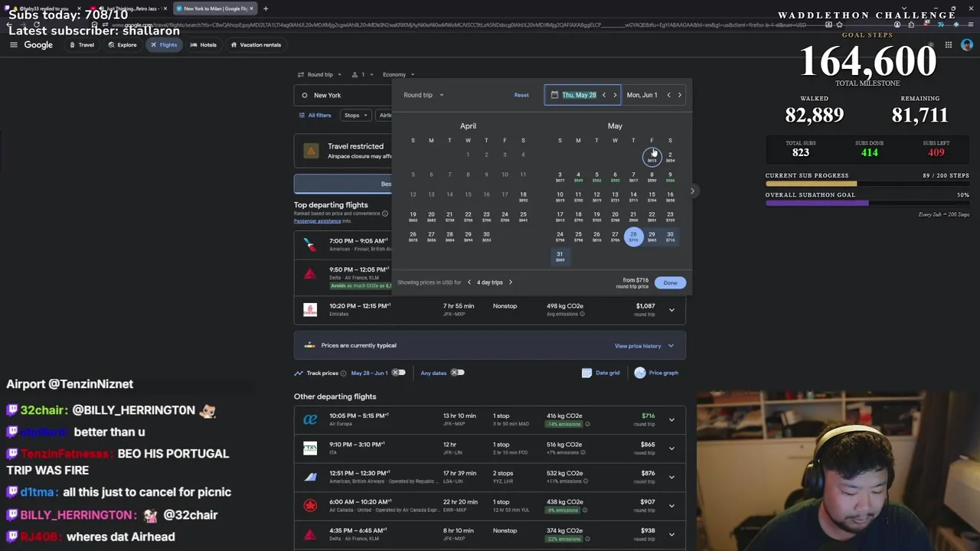Image resolution: width=980 pixels, height=551 pixels.
Task: Expand the Emirates $1,087 flight details
Action: point(671,310)
